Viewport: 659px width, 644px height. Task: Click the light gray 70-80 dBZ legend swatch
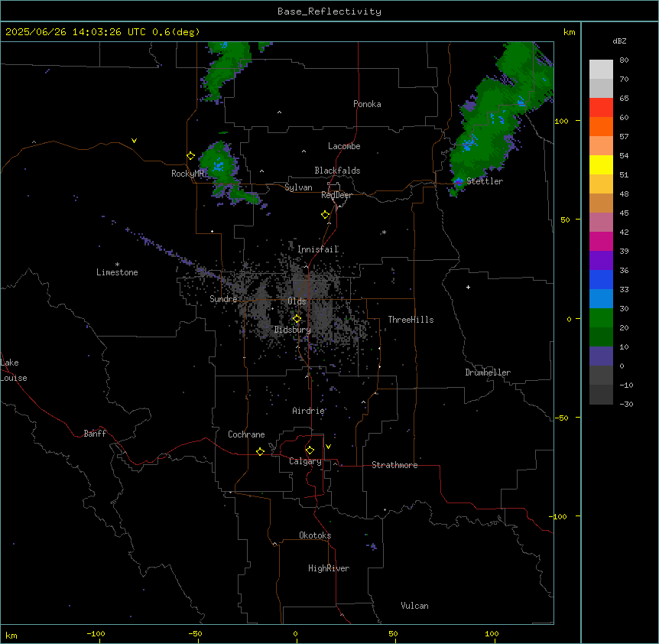tap(601, 70)
